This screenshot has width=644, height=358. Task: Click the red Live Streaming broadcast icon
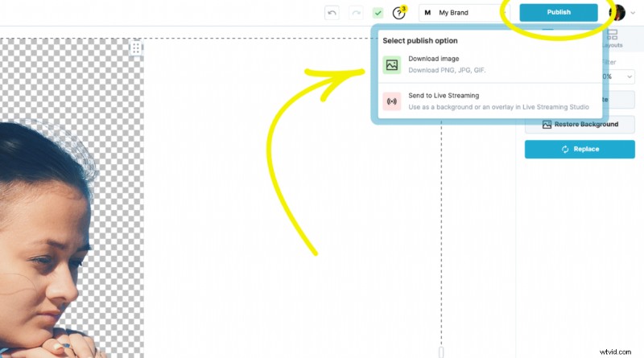click(x=392, y=101)
